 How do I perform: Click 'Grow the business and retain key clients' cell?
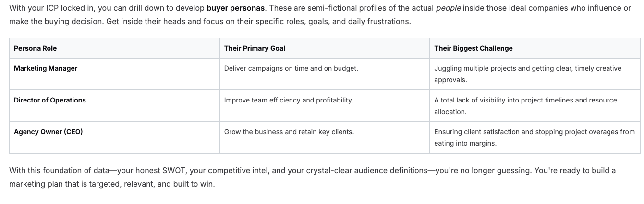point(325,138)
